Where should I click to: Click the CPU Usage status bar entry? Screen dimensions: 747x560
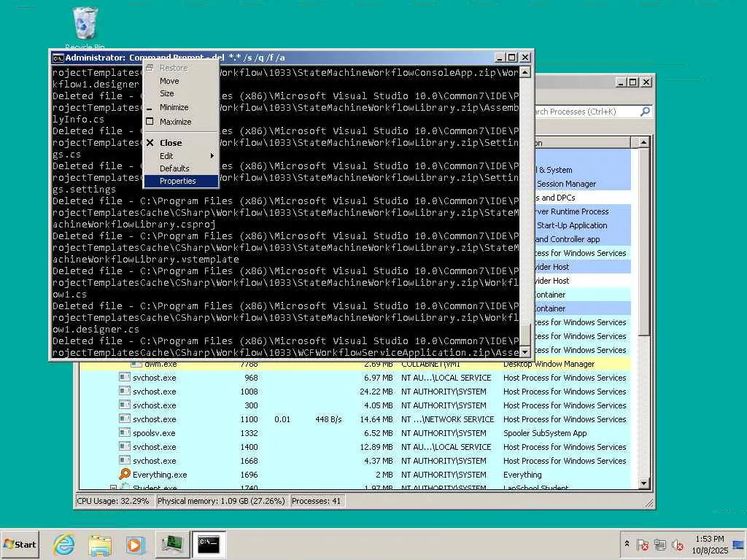click(x=113, y=501)
